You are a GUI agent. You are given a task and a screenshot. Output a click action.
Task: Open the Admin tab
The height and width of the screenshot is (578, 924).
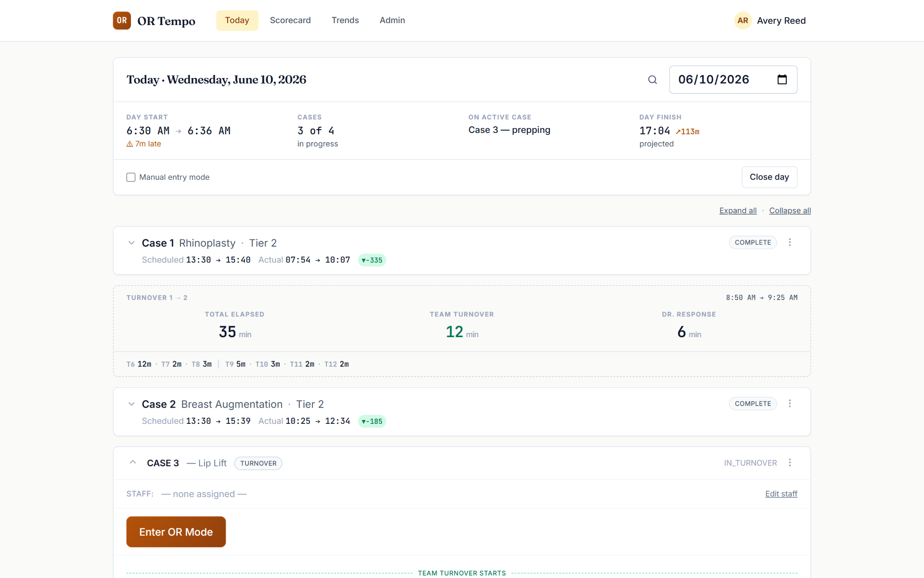point(392,20)
